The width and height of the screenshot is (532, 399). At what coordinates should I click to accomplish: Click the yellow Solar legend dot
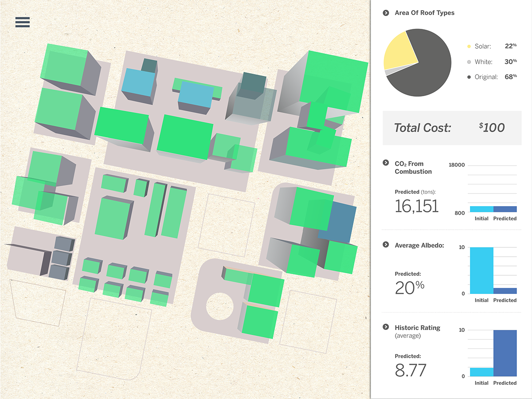pos(469,47)
